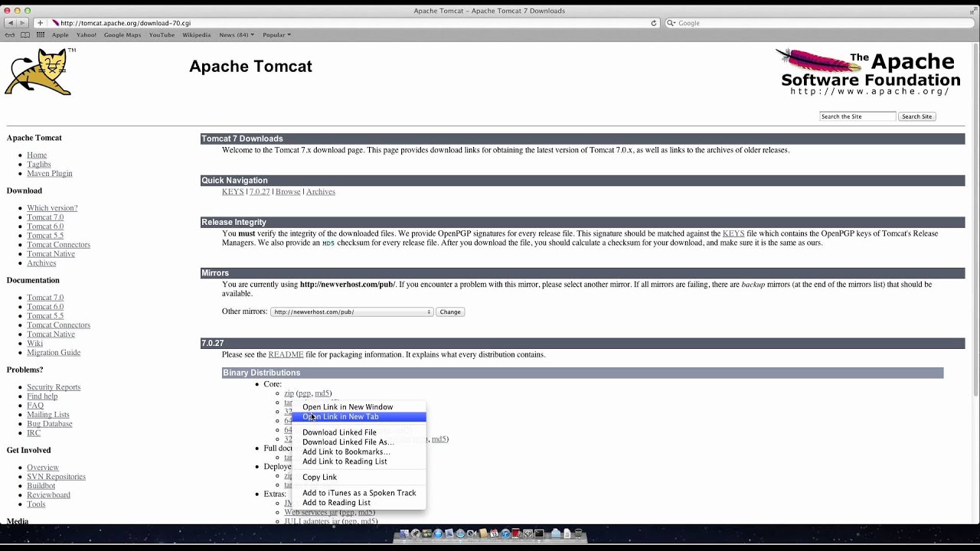Open the Which version? link

tap(52, 208)
